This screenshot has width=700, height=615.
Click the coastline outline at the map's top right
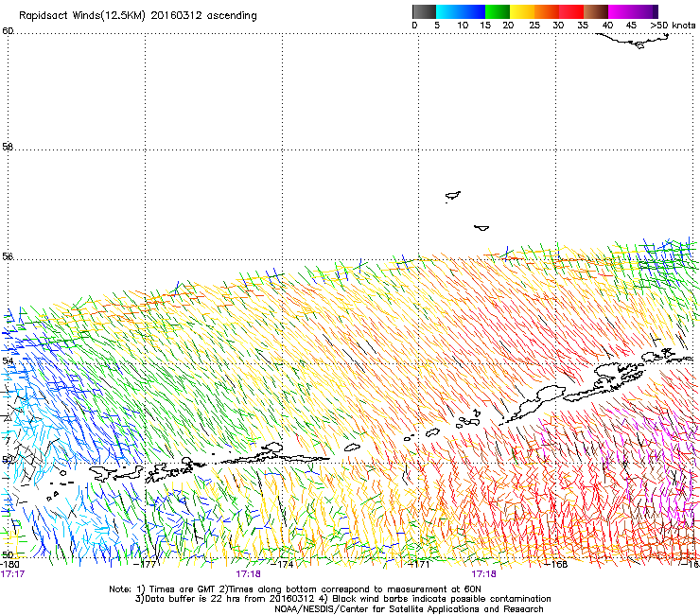(632, 41)
